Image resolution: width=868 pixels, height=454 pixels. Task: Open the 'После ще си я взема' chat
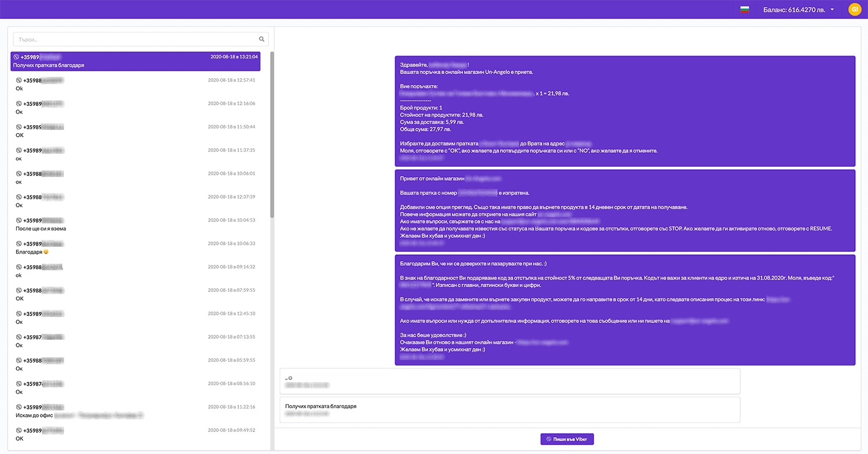pyautogui.click(x=135, y=225)
